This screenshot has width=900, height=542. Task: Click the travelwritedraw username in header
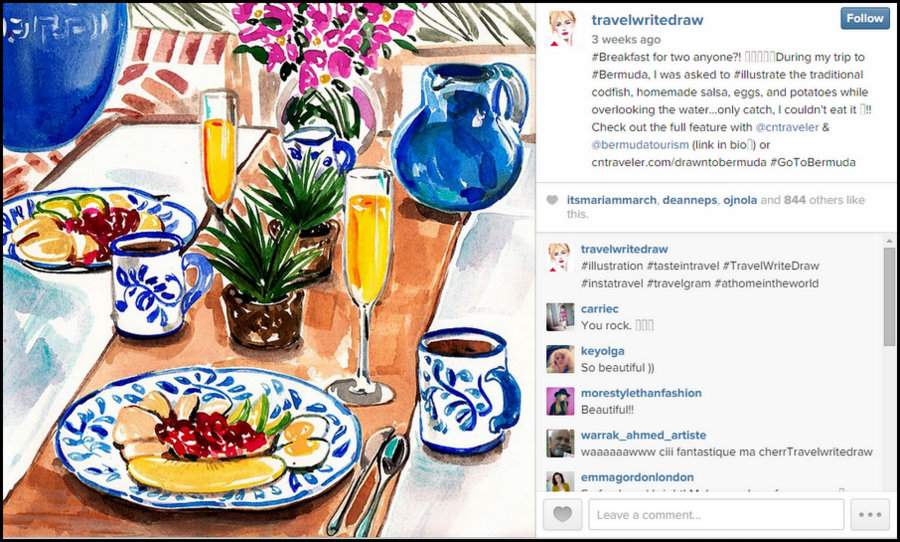[x=647, y=20]
